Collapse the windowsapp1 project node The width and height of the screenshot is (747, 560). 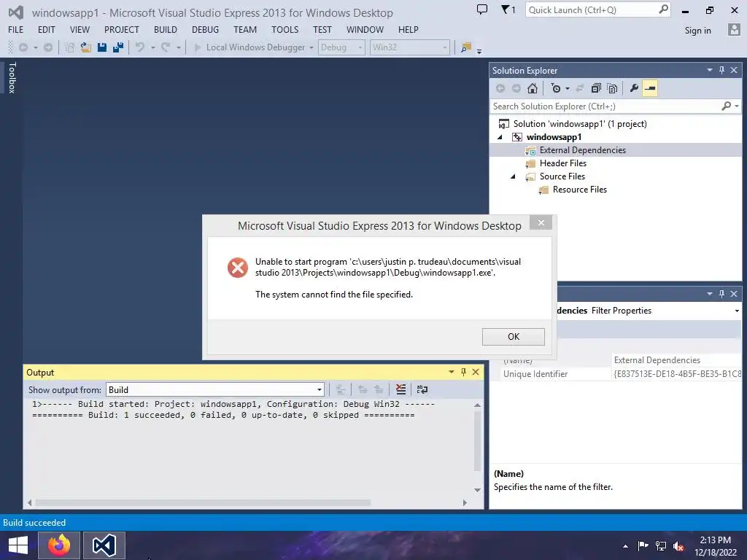(x=500, y=137)
